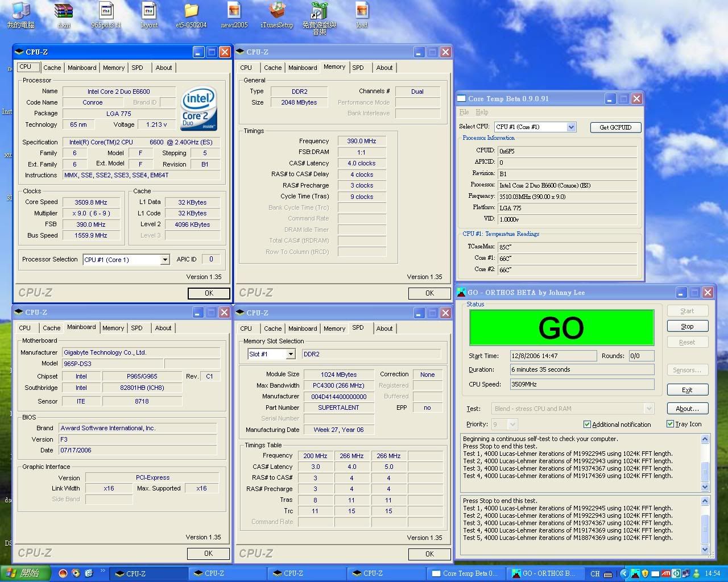Open the Help menu in Core Temp
Viewport: 728px width, 582px height.
coord(482,112)
